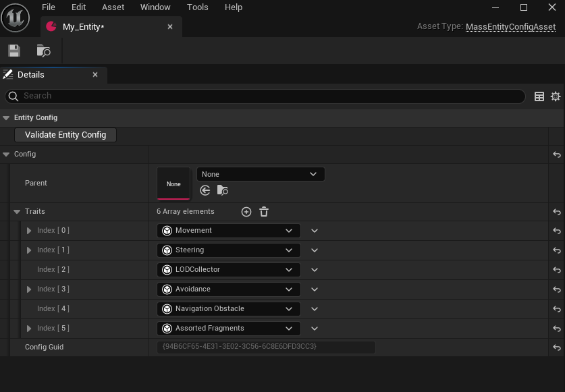Browse to asset in Content Browser toolbar icon

[44, 51]
